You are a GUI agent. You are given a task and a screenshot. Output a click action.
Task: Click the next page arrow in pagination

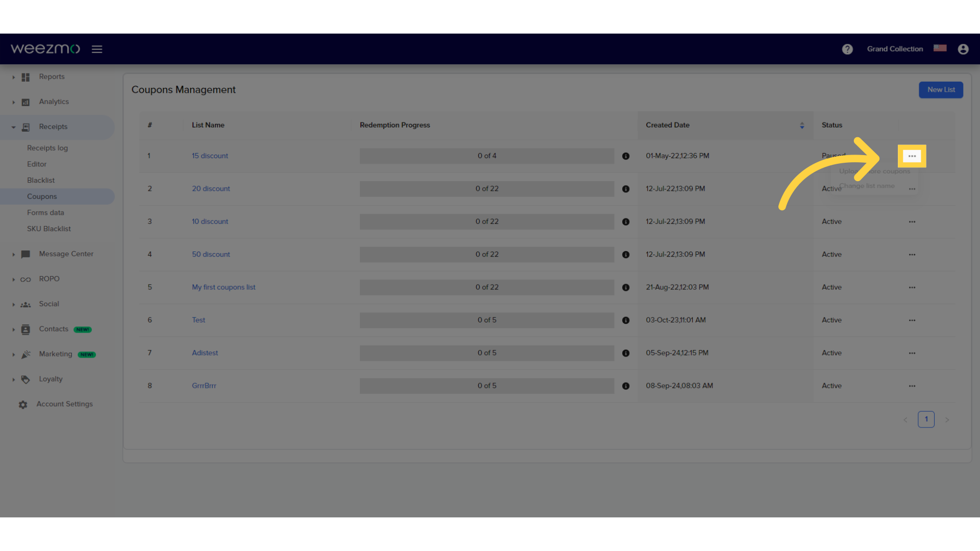click(x=947, y=419)
